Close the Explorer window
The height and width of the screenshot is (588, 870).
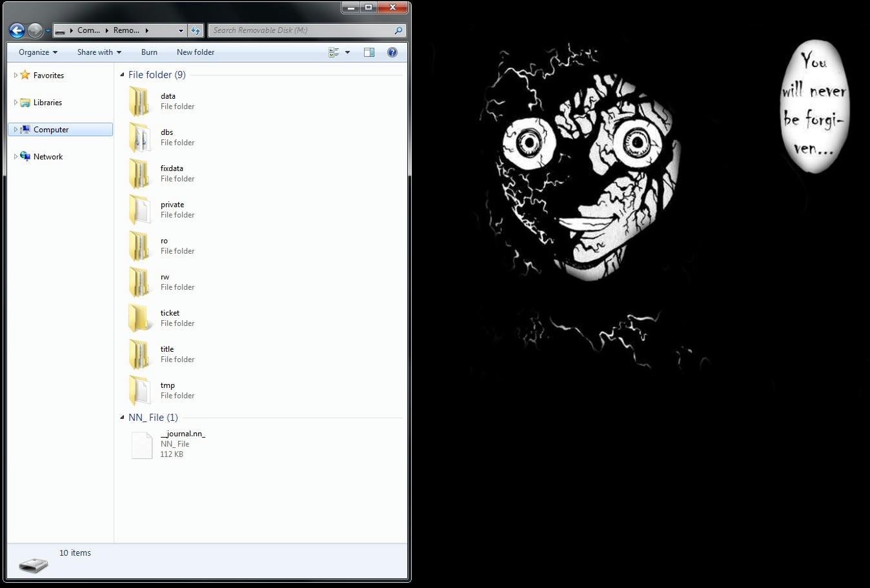point(392,7)
